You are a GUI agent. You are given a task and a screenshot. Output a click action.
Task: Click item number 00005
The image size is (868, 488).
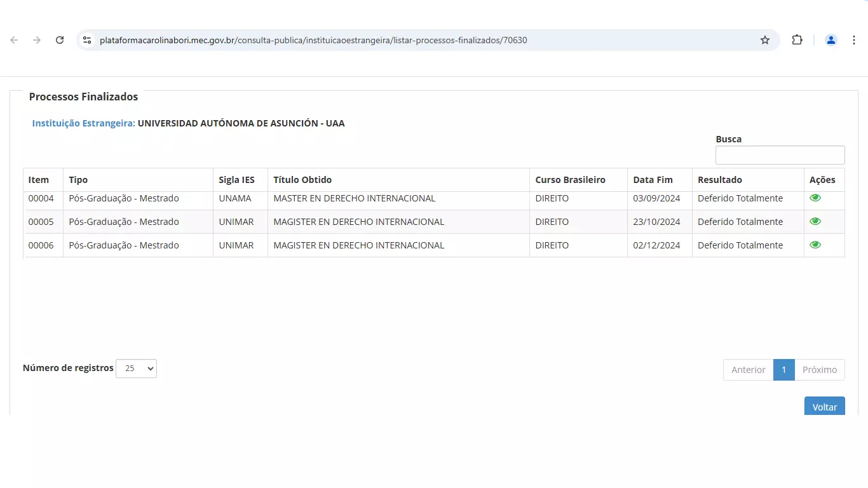point(41,222)
